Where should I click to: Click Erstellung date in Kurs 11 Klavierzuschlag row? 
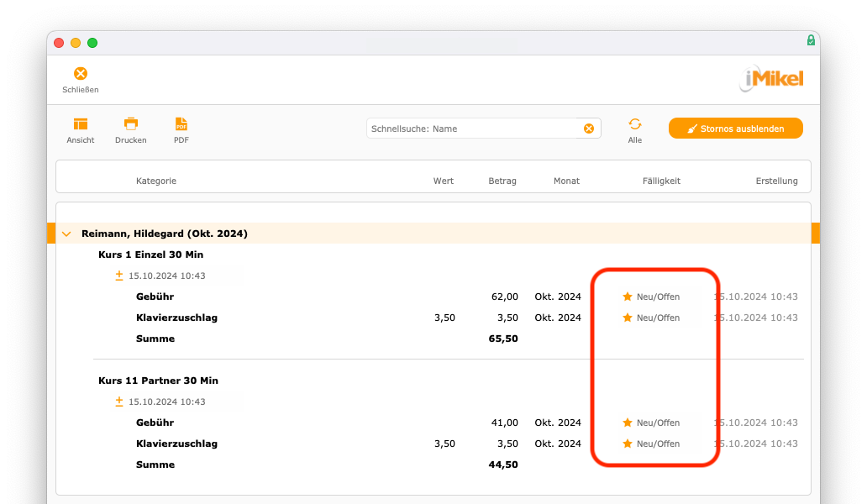(756, 444)
